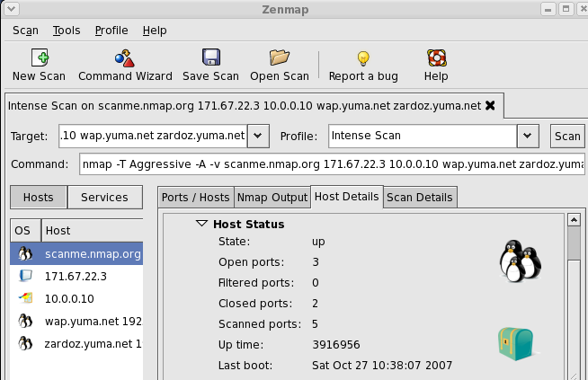Open the Tools menu

[67, 31]
